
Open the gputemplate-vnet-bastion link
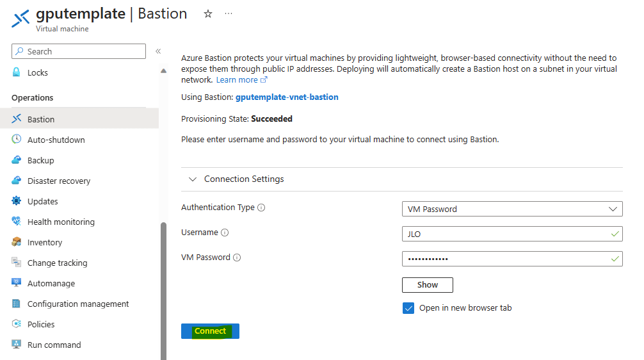pyautogui.click(x=287, y=97)
